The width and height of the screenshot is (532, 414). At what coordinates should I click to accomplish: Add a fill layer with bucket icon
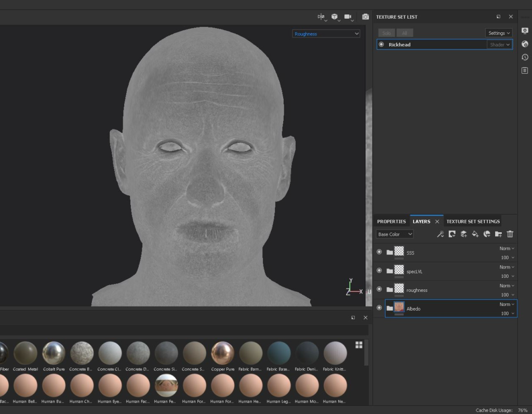pos(475,234)
